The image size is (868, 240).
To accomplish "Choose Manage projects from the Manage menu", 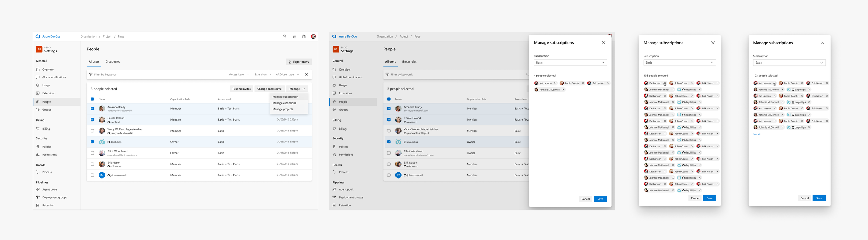I will [289, 109].
